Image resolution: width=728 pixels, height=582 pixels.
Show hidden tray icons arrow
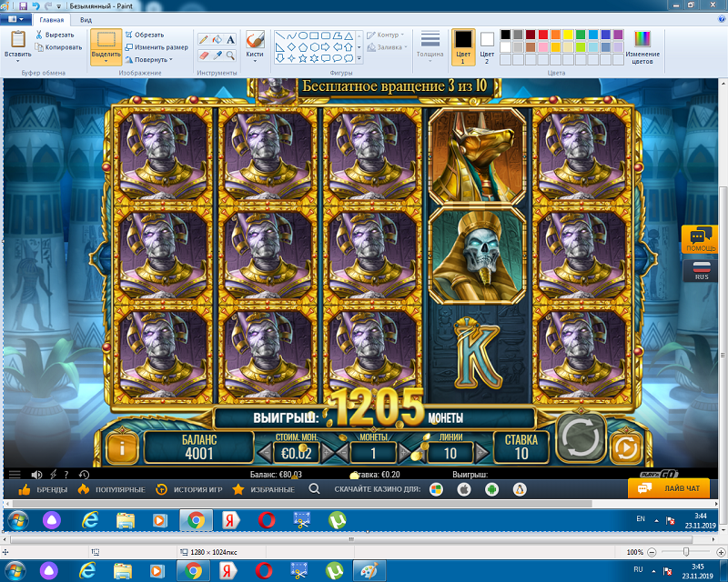[x=653, y=570]
